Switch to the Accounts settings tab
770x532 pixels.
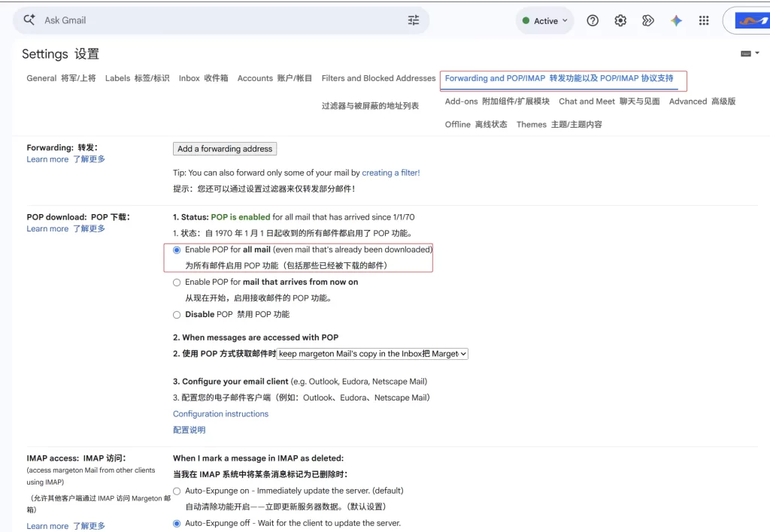coord(274,78)
